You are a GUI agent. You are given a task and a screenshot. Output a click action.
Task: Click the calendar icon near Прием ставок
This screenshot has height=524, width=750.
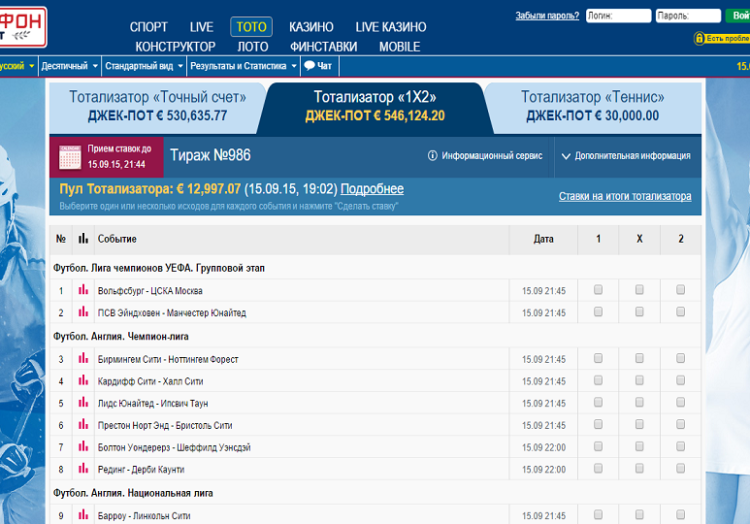pyautogui.click(x=70, y=157)
